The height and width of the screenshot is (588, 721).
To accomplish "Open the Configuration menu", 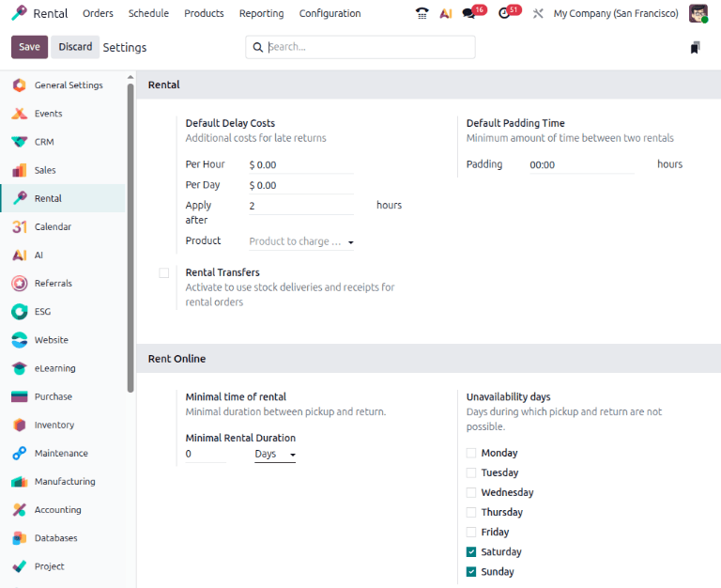I will tap(330, 13).
